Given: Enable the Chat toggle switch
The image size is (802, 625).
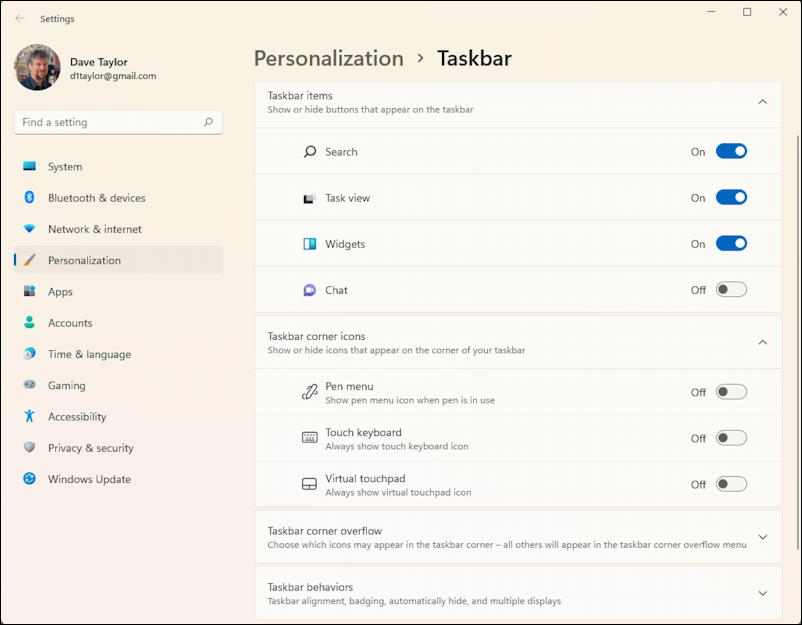Looking at the screenshot, I should pos(731,289).
